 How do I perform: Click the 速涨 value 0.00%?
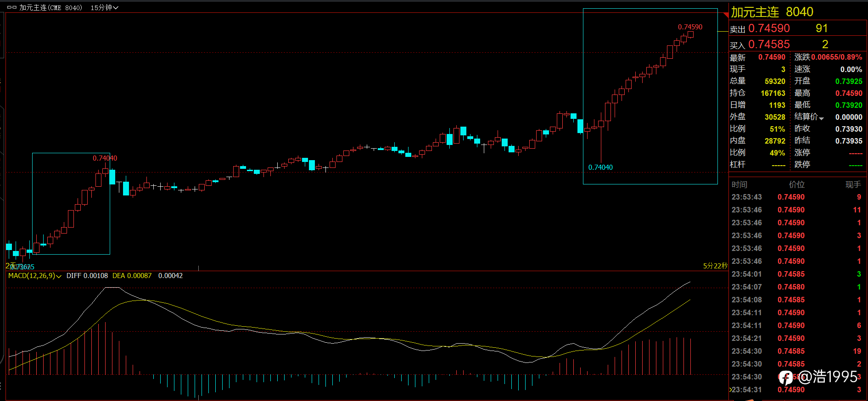tap(851, 69)
